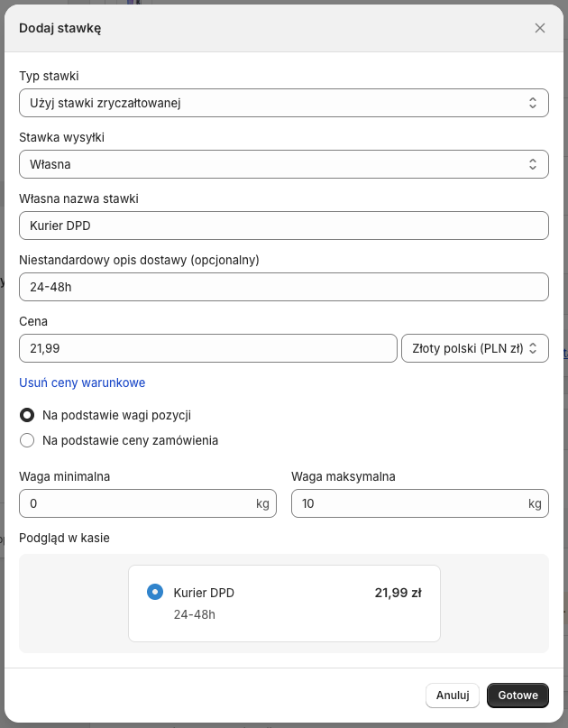Click the Waga minimalna input field

coord(135,503)
